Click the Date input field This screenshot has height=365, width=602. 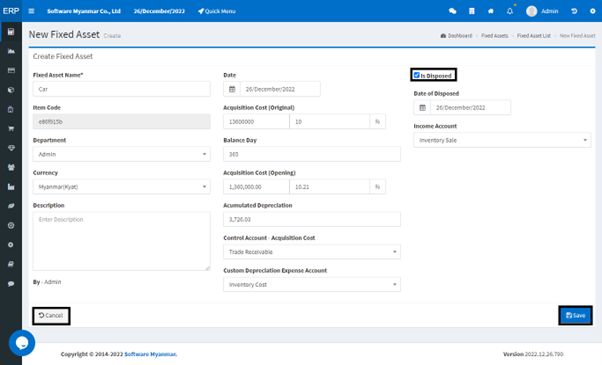point(280,89)
